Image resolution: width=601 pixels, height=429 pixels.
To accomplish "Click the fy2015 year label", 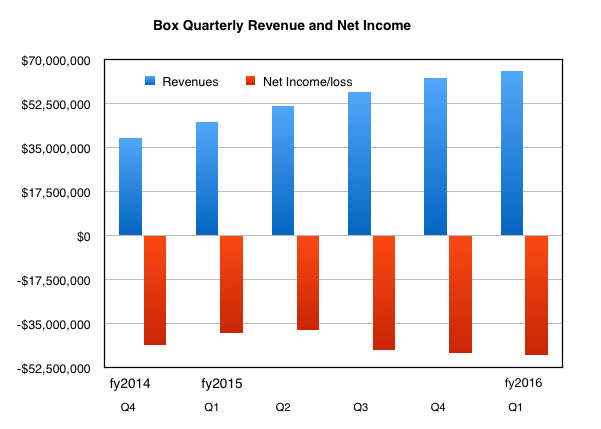I will click(x=222, y=383).
